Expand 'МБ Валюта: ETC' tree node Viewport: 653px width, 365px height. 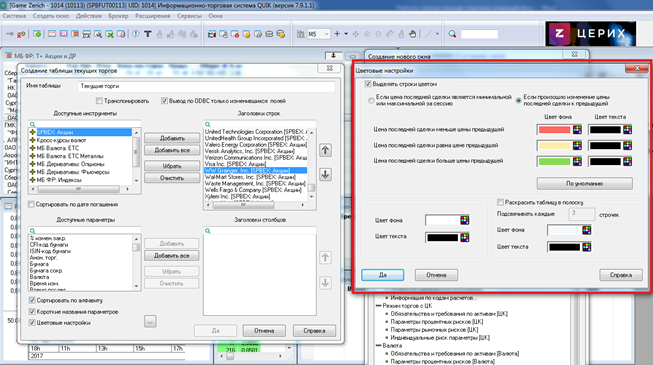click(x=32, y=148)
